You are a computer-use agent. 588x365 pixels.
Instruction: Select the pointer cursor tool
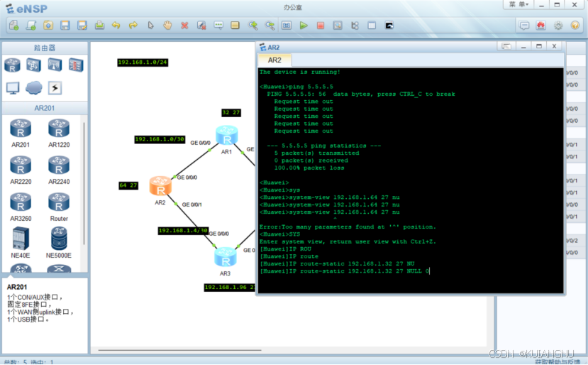point(150,25)
